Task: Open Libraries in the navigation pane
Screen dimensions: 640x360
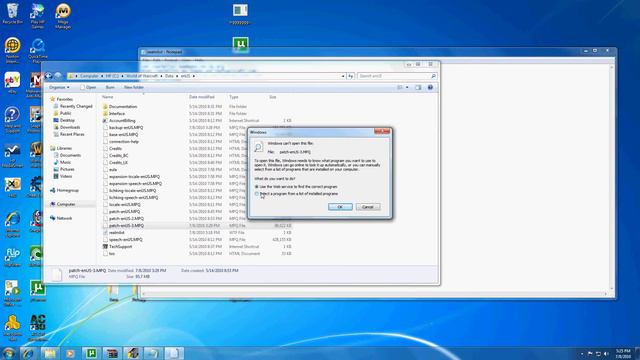Action: [64, 148]
